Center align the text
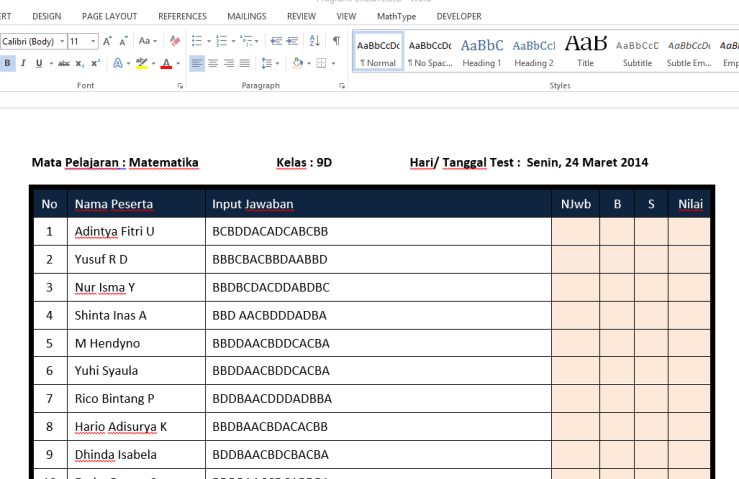This screenshot has height=479, width=739. click(x=213, y=63)
